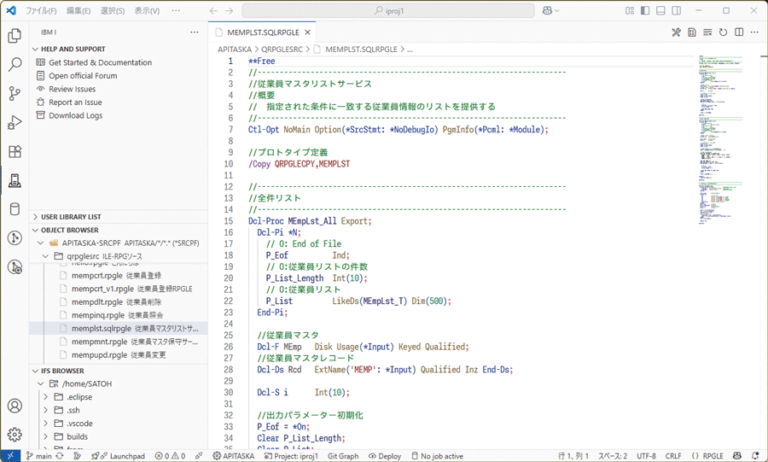Open the Copilot menu in title bar

551,10
